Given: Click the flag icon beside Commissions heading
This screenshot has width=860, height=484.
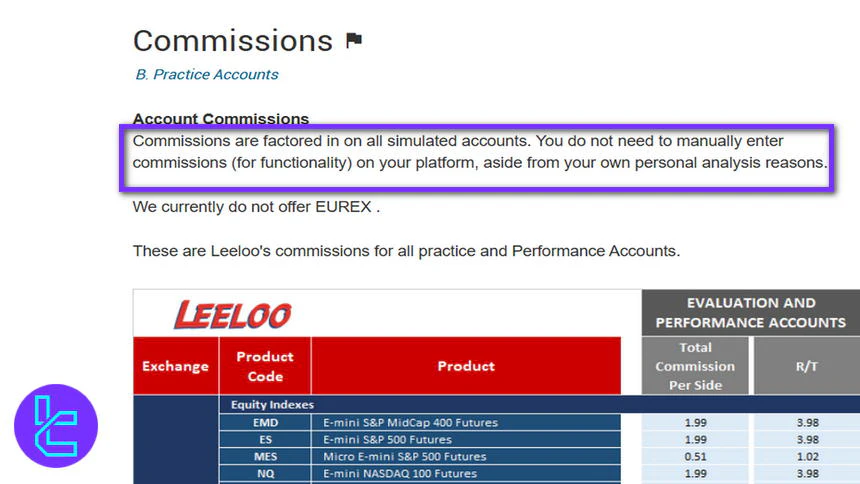Looking at the screenshot, I should pyautogui.click(x=354, y=41).
